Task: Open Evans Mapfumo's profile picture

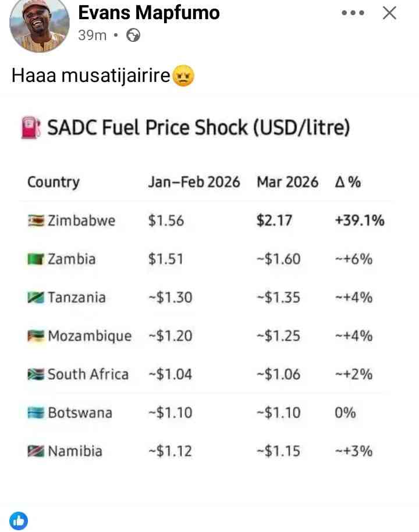Action: [x=40, y=26]
